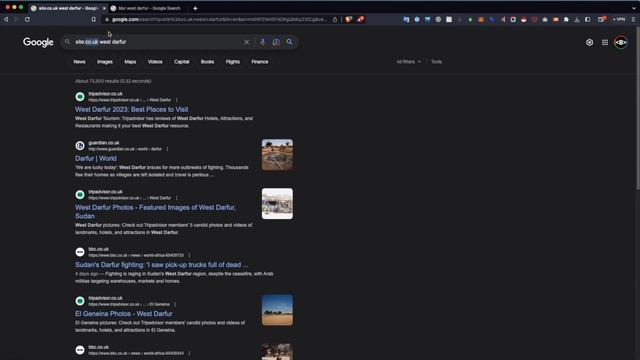Start voice search with the microphone icon
This screenshot has width=640, height=360.
(262, 42)
